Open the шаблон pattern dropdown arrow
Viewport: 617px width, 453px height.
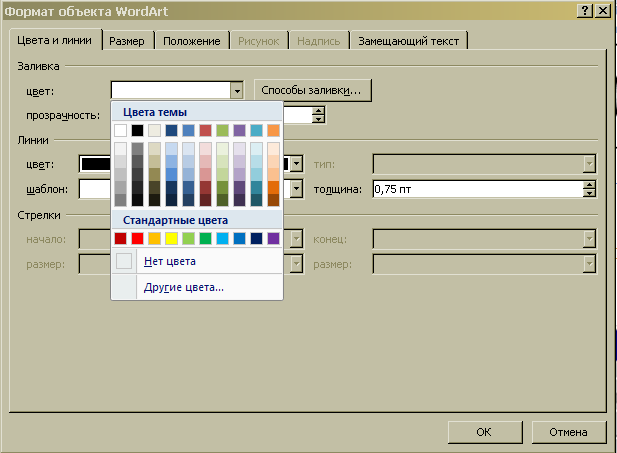pyautogui.click(x=297, y=189)
